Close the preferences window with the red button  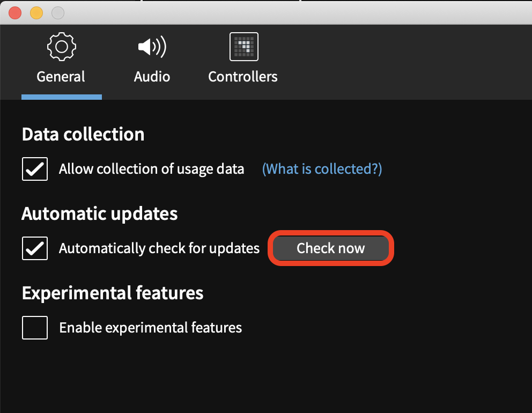pos(15,13)
